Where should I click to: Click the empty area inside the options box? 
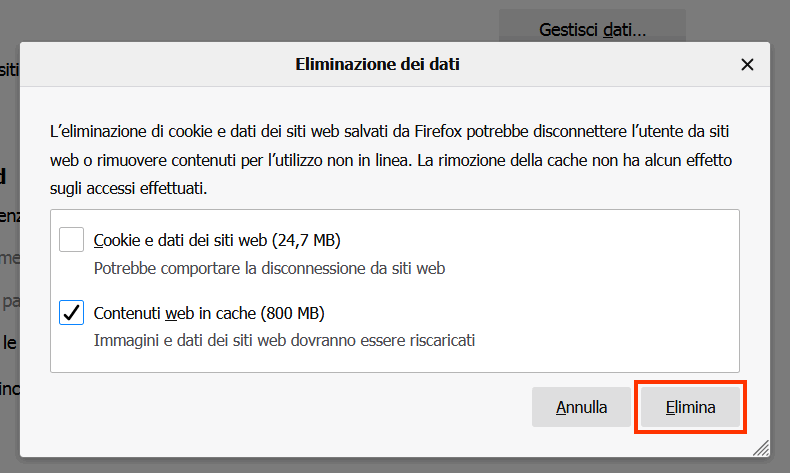coord(600,290)
